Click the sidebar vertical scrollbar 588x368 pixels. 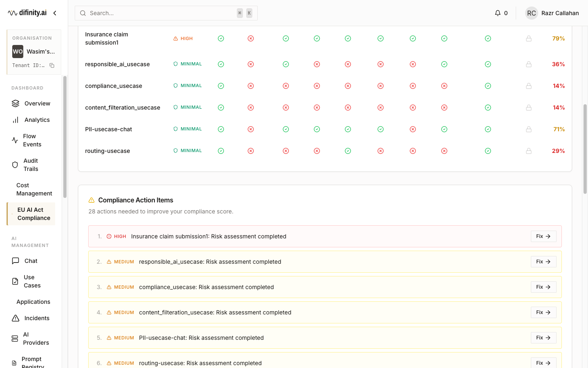65,137
